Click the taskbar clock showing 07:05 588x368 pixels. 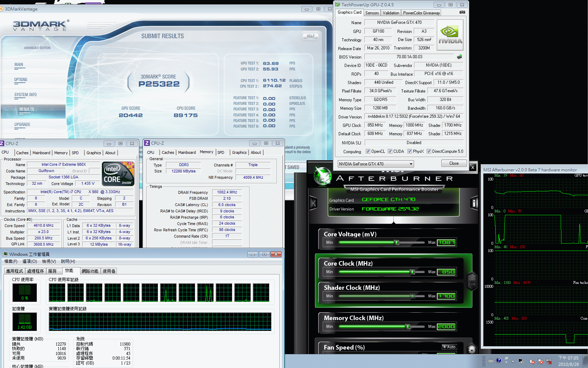[568, 361]
